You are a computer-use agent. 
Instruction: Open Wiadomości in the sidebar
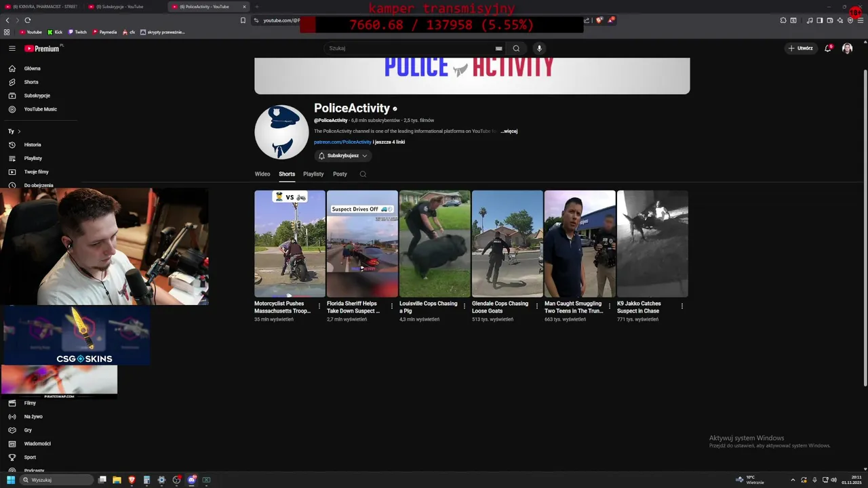coord(37,443)
